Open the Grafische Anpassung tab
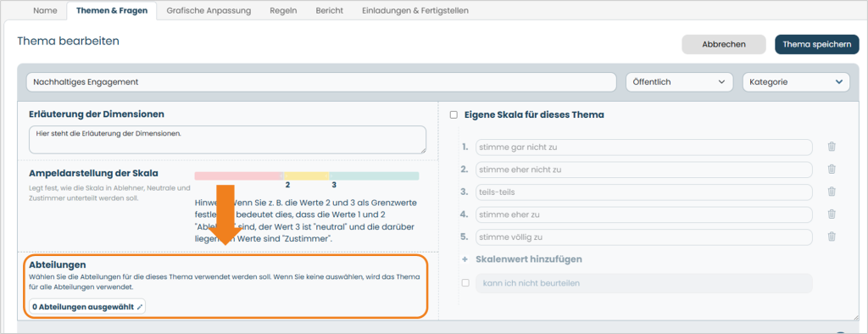 209,10
